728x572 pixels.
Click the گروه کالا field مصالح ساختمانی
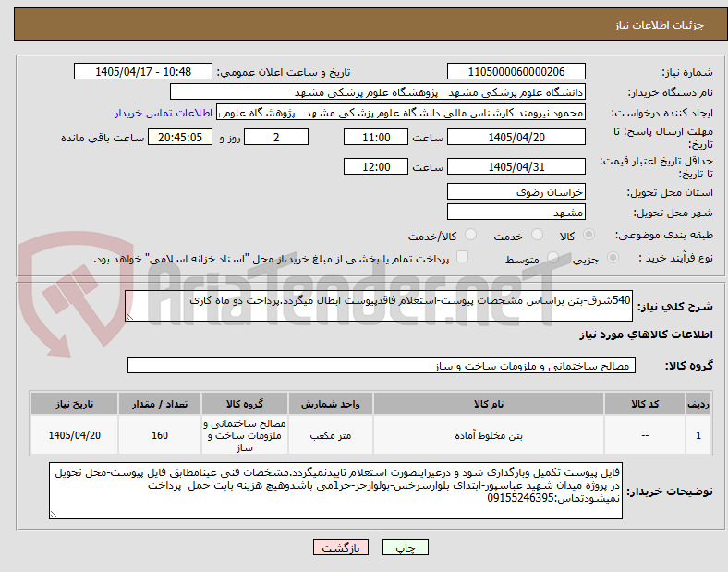(x=382, y=365)
